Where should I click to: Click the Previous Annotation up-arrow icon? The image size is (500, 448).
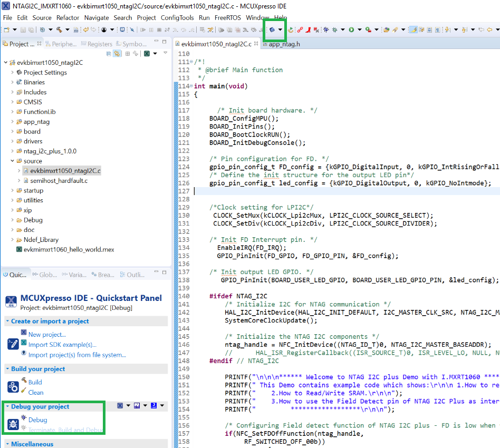click(465, 30)
